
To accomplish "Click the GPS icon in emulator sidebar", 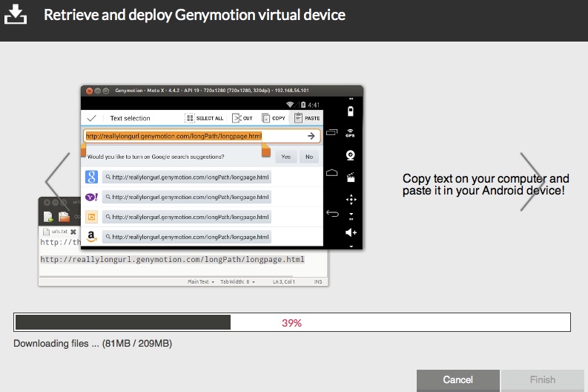I will (351, 134).
